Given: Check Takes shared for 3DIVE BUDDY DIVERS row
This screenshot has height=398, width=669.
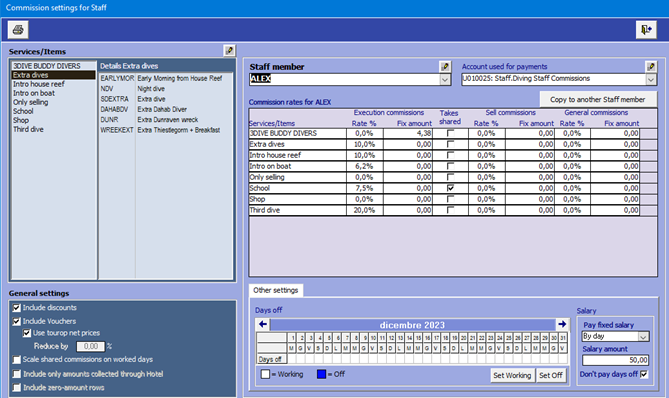Looking at the screenshot, I should pos(450,133).
